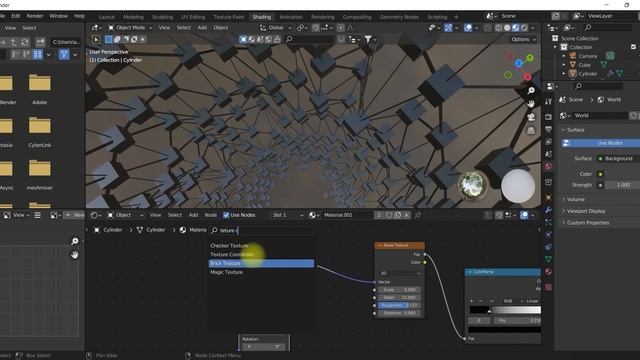Screen dimensions: 640x360
Task: Select Brick Texture in the node search results
Action: [261, 263]
